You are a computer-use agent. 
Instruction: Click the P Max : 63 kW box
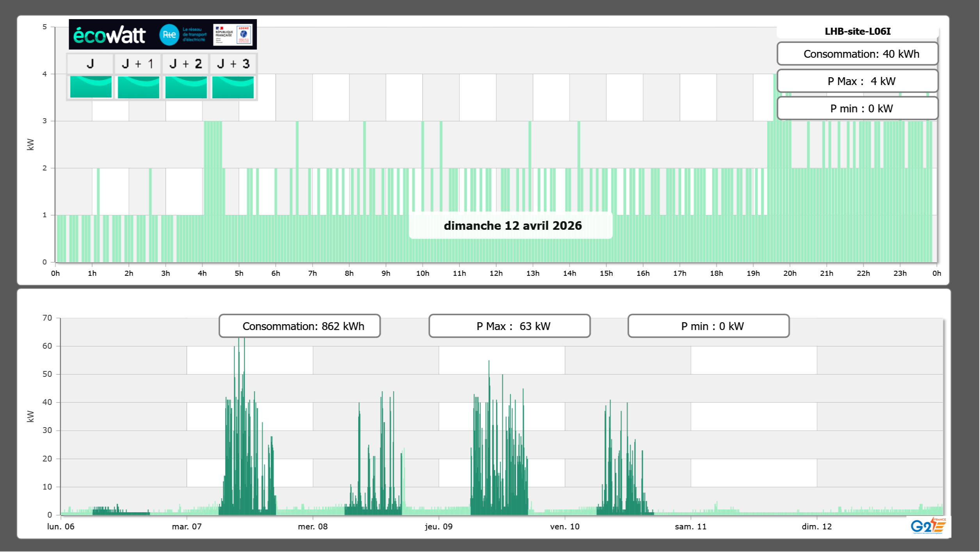point(509,326)
